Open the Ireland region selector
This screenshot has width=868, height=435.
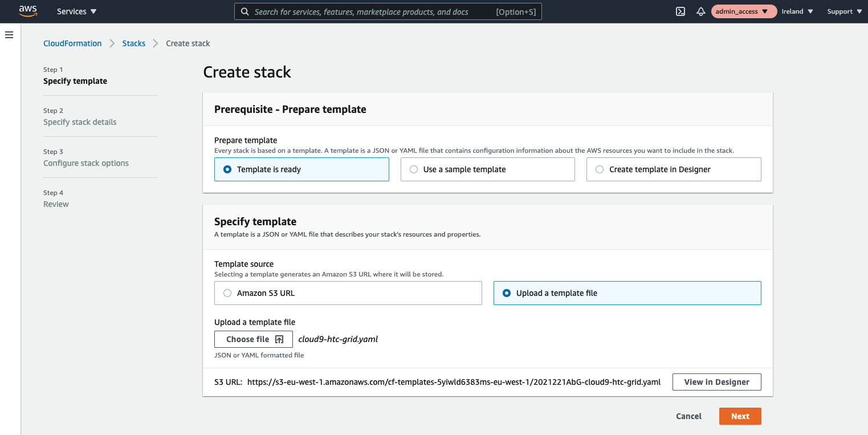click(797, 11)
